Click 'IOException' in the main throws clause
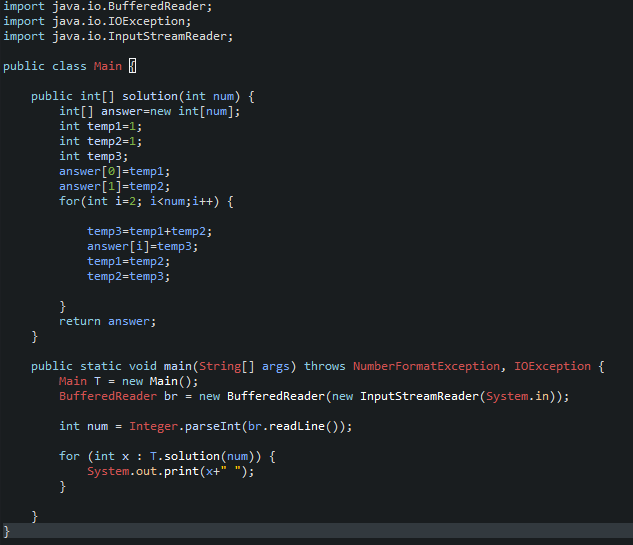Viewport: 633px width, 545px height. 552,366
